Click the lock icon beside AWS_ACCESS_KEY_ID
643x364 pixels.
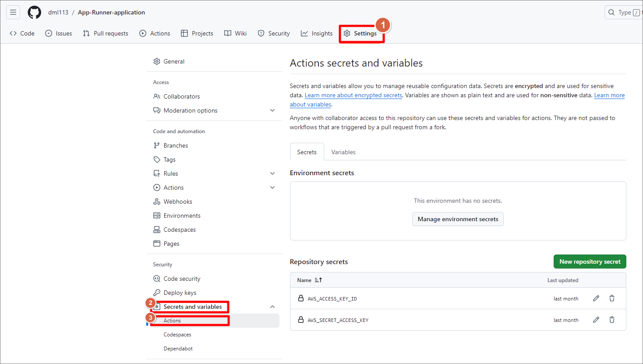(301, 298)
